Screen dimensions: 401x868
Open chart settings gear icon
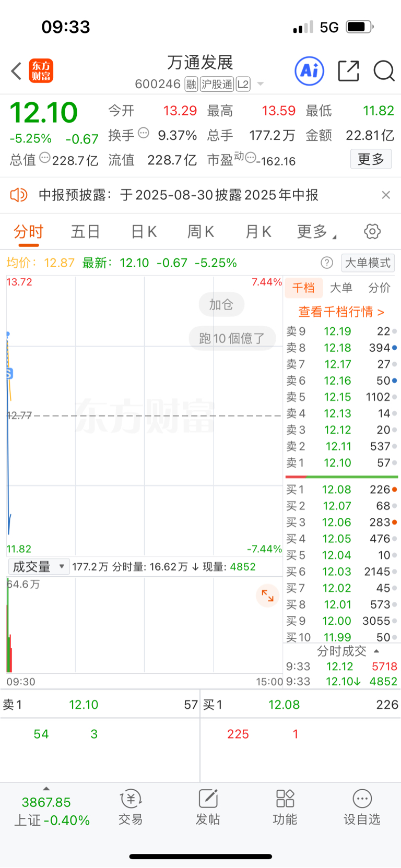pos(372,231)
